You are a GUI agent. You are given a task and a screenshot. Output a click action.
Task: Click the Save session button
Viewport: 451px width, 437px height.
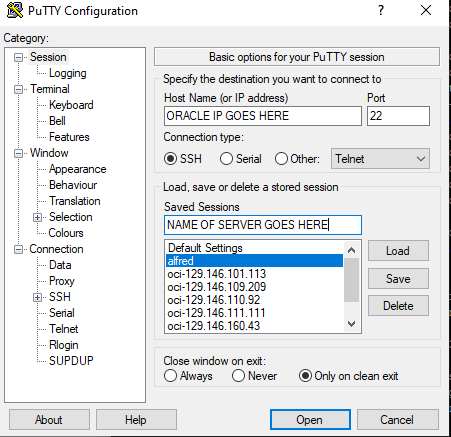398,279
